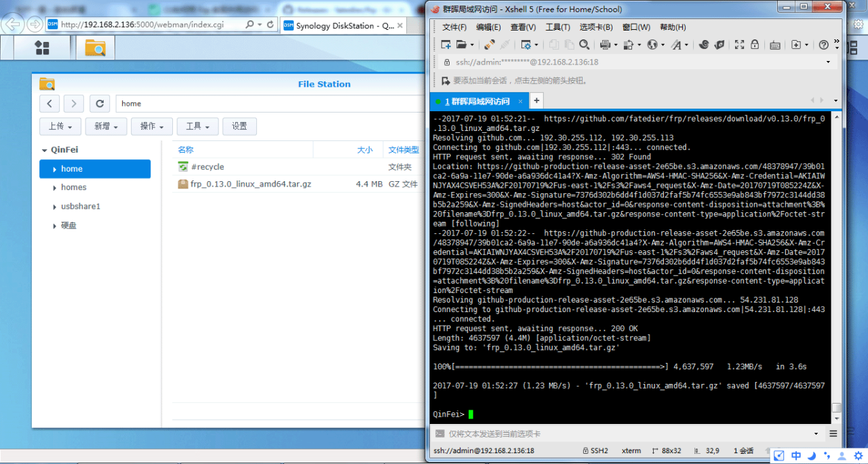Open the 操作 action dropdown
868x464 pixels.
coord(151,126)
